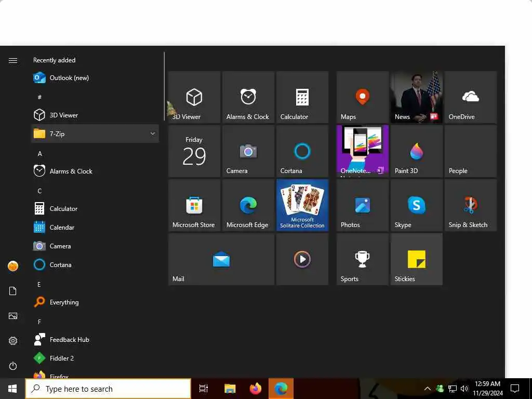The image size is (532, 399).
Task: Click the green tray icon beside the chevron
Action: pyautogui.click(x=440, y=389)
